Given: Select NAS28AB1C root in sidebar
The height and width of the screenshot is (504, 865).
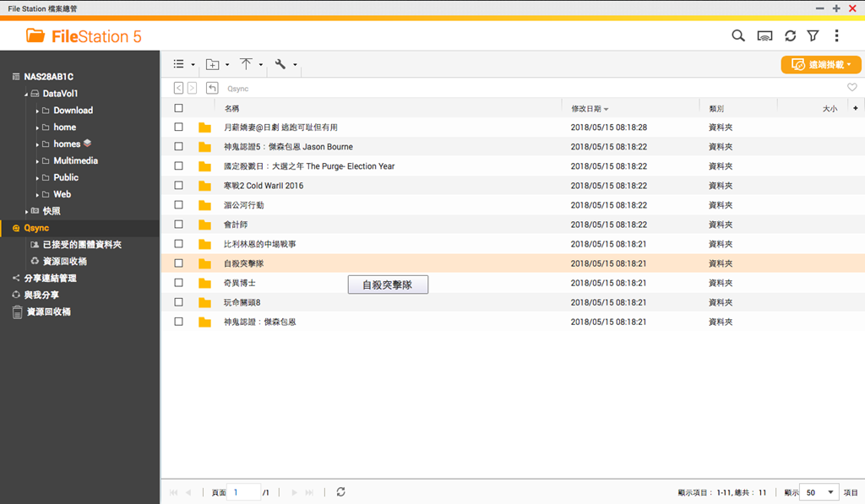Looking at the screenshot, I should (48, 77).
